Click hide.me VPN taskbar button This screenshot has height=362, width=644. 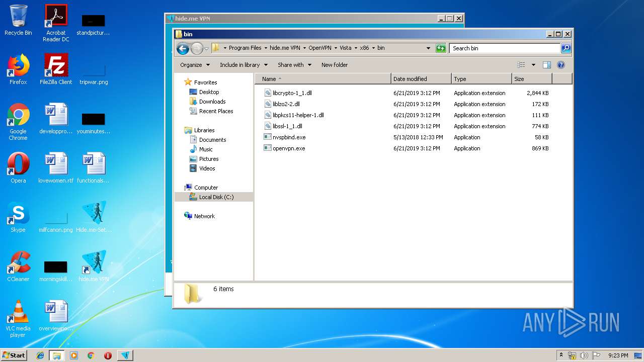pos(125,355)
